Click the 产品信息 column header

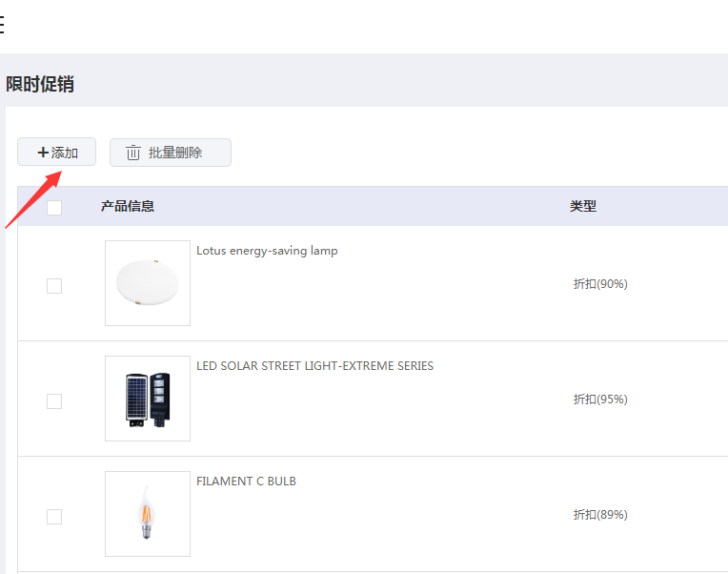[128, 206]
